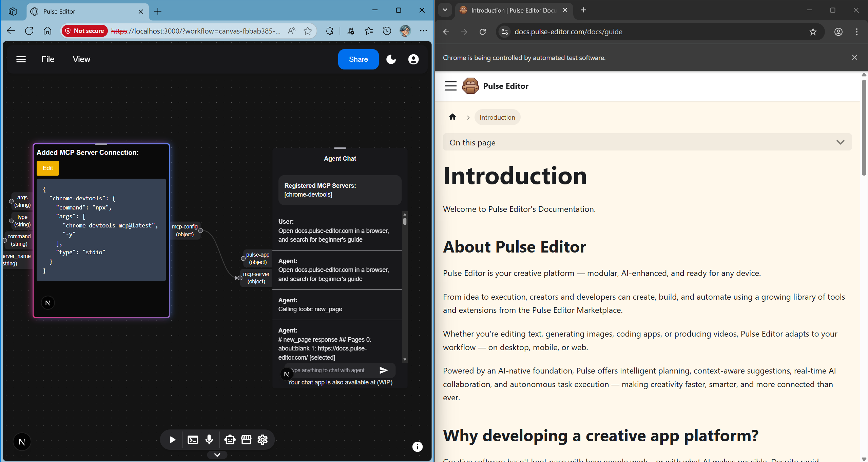Click the Share button

(x=358, y=59)
